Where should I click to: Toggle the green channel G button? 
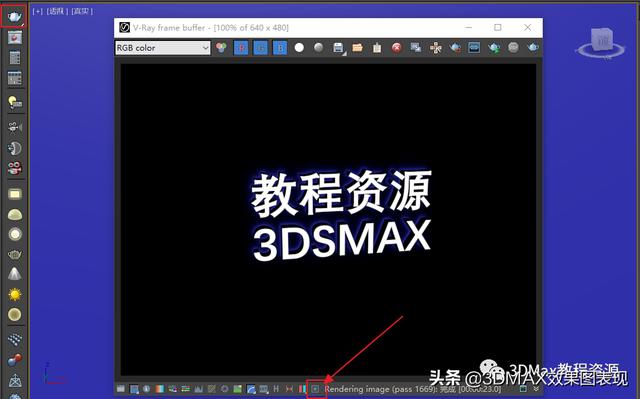[x=260, y=48]
